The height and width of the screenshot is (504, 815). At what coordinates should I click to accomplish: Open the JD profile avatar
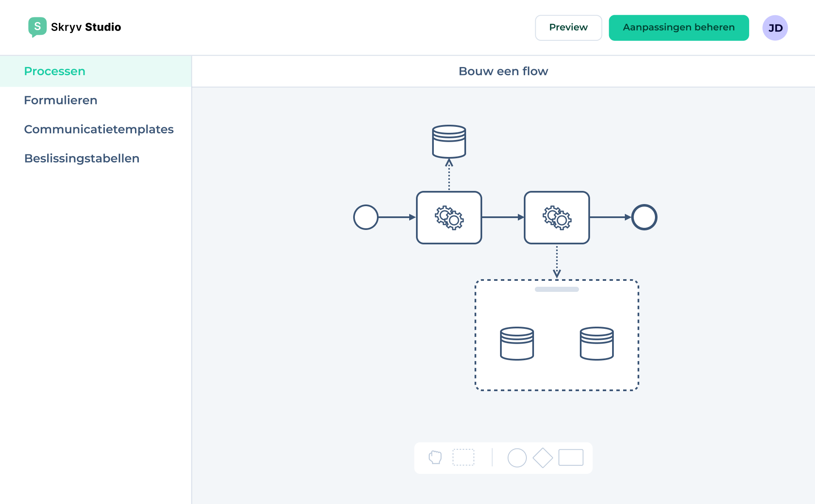(776, 28)
